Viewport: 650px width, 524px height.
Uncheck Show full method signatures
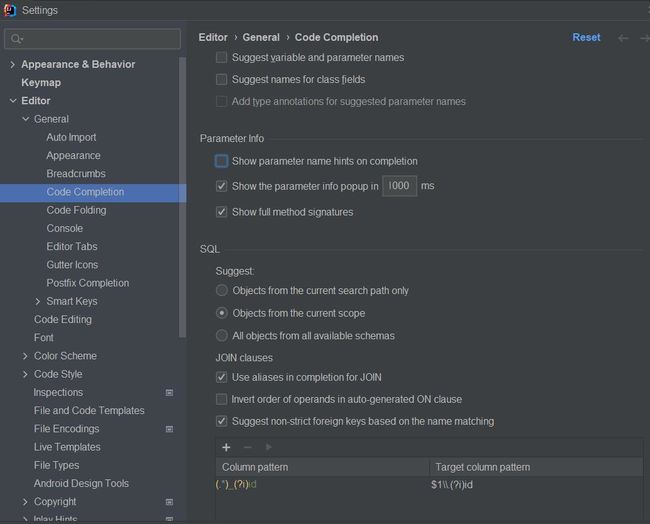(x=222, y=212)
